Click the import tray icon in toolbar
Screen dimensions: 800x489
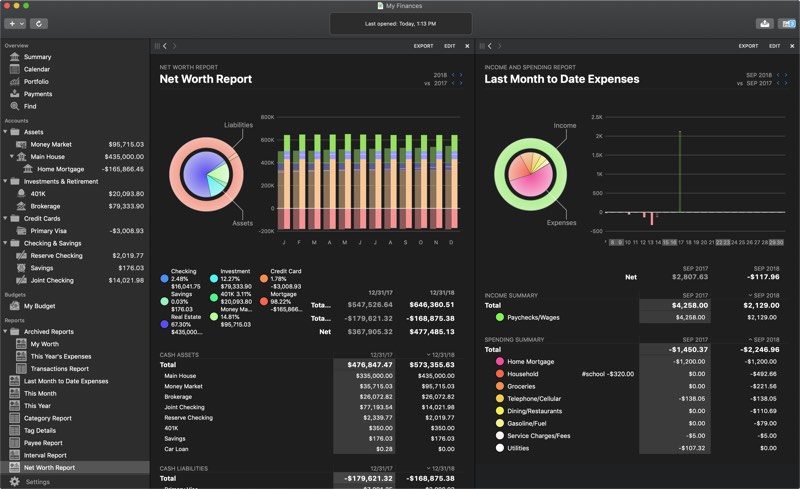click(764, 23)
